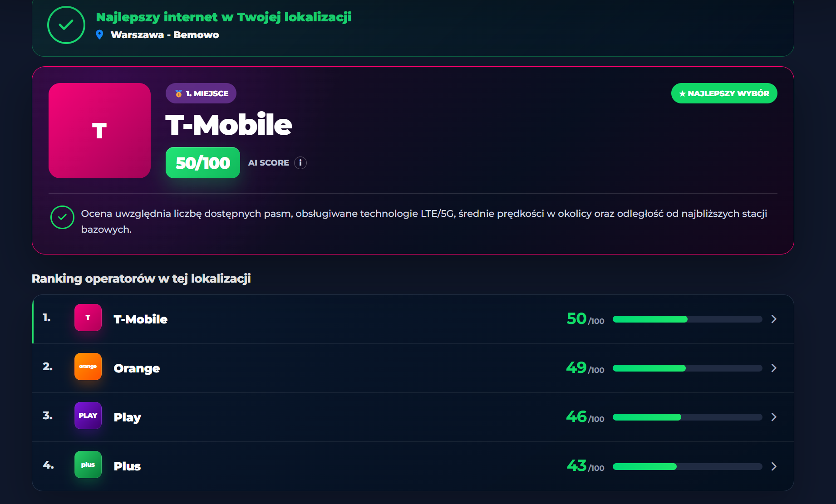Click the T-Mobile logo in ranking list
Image resolution: width=836 pixels, height=504 pixels.
pos(88,318)
